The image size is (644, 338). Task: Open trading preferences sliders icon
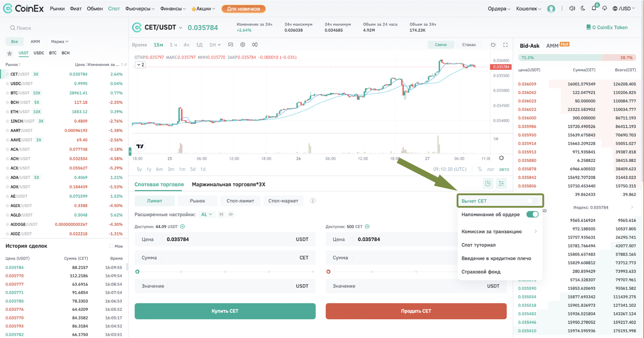(501, 183)
